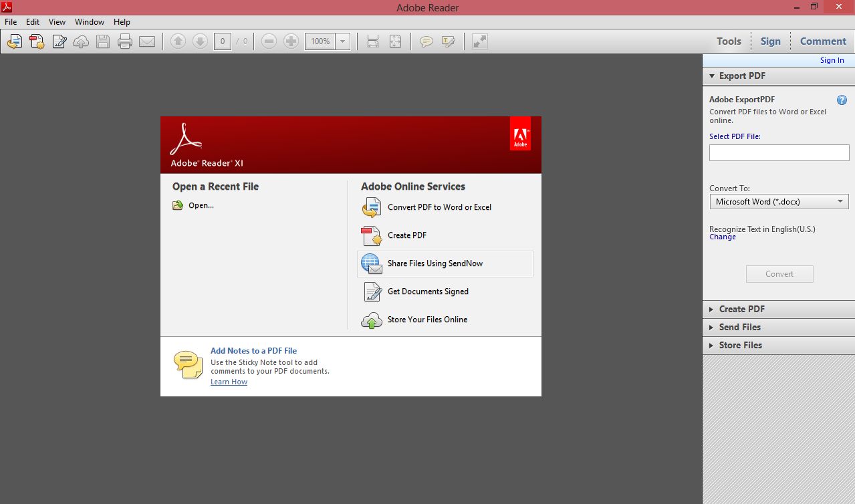
Task: Switch to the Comment pane tab
Action: (x=823, y=41)
